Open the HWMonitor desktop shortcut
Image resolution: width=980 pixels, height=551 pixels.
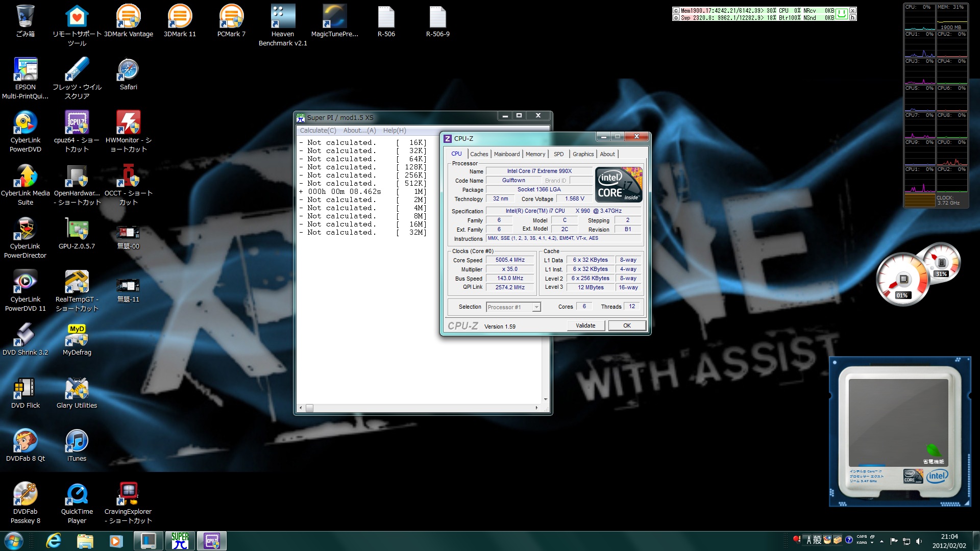pos(128,123)
